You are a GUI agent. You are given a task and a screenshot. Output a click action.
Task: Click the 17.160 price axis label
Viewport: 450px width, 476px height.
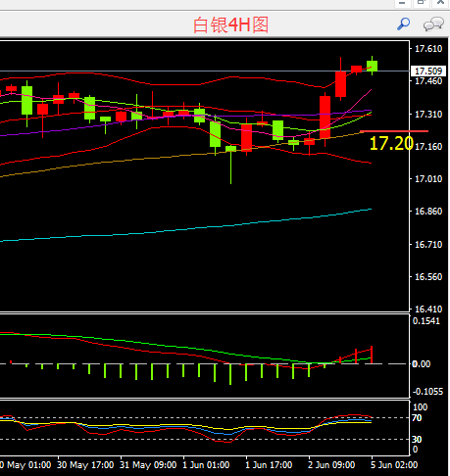point(428,146)
